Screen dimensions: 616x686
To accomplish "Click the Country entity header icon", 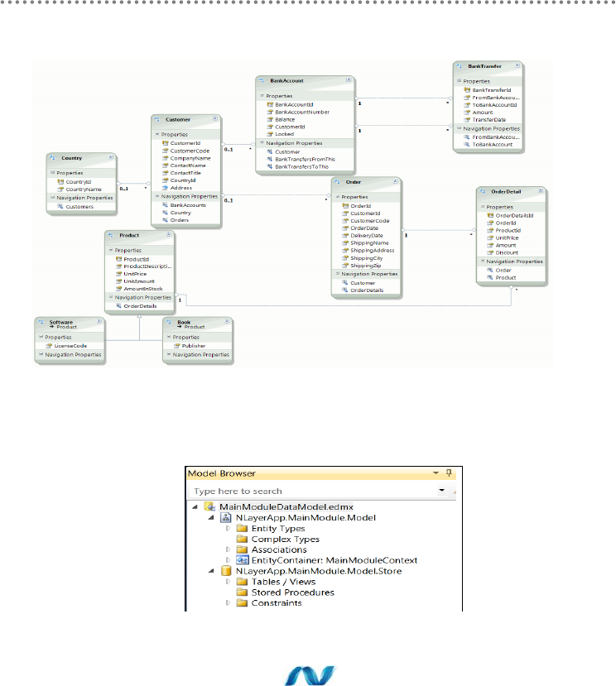I will click(x=52, y=157).
